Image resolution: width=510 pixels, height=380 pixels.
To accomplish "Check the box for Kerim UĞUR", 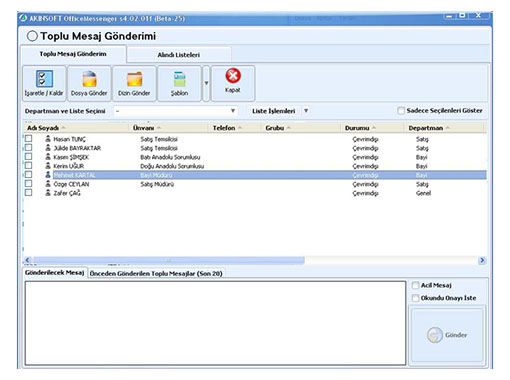I will pyautogui.click(x=29, y=165).
